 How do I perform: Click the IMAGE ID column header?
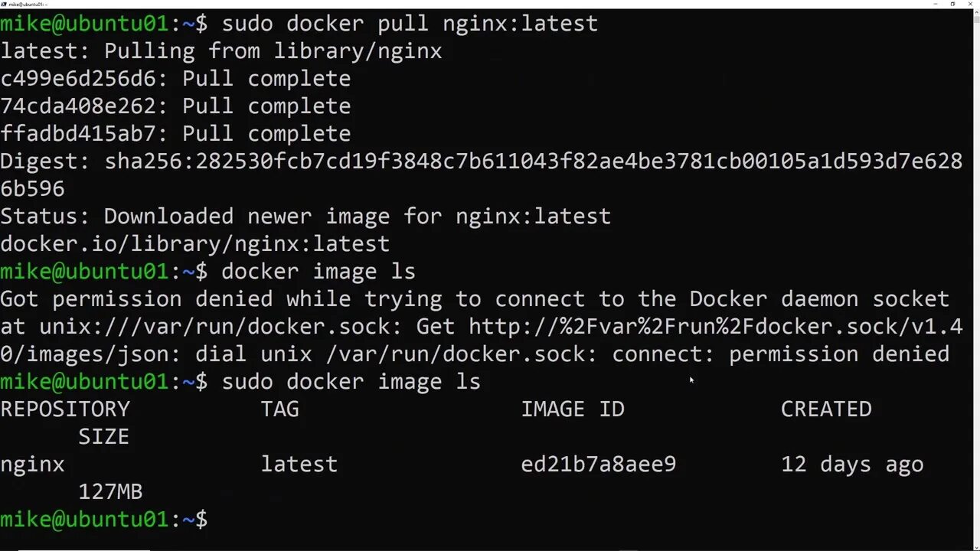[x=573, y=409]
